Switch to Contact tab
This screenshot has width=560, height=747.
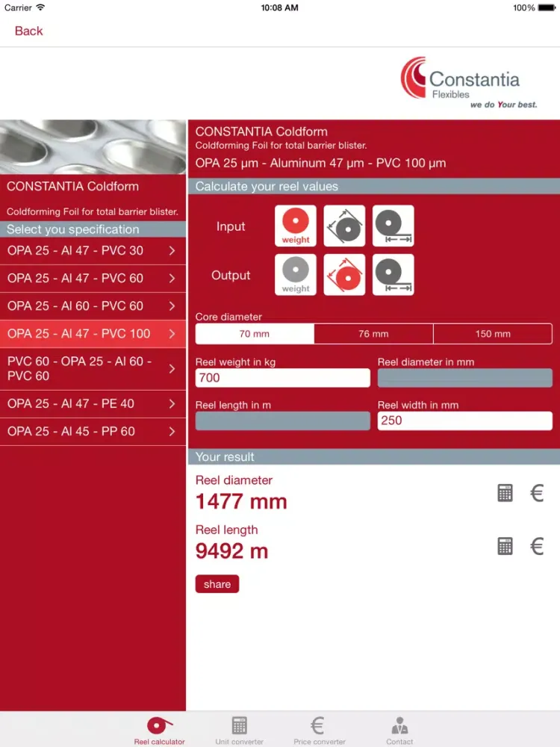point(399,731)
